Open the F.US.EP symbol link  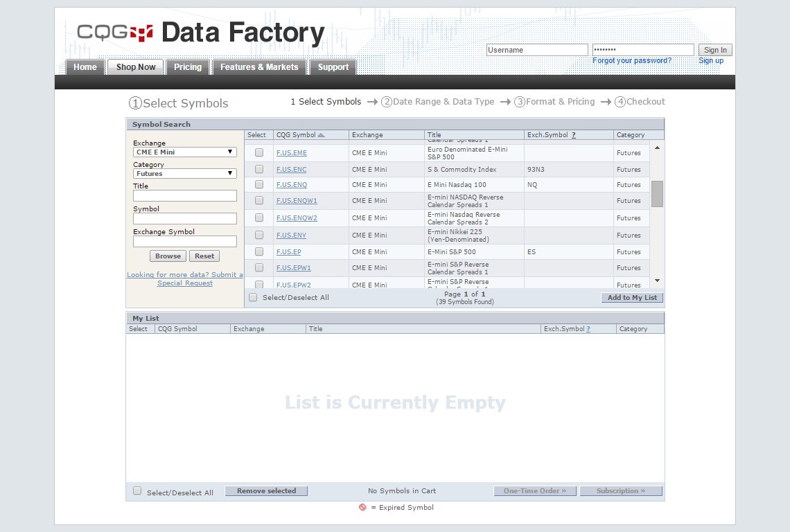click(x=288, y=252)
